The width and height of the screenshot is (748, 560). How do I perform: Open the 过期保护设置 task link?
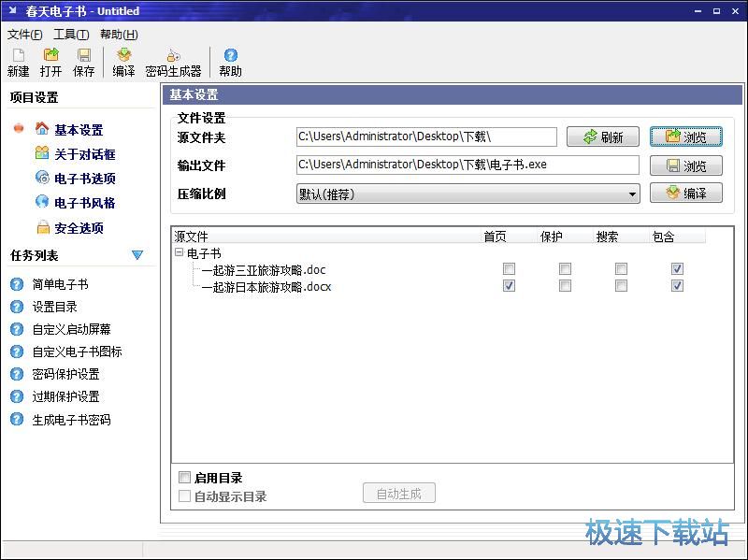coord(65,396)
